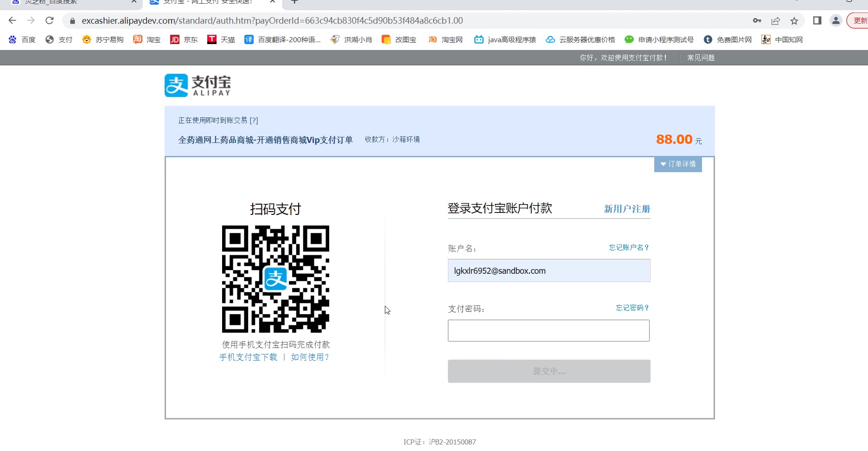Open the browser profile avatar
The height and width of the screenshot is (451, 868).
click(836, 20)
